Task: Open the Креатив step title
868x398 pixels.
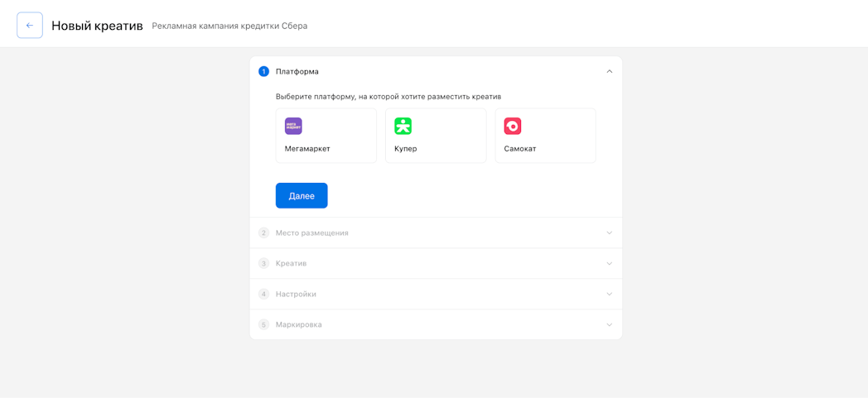Action: (292, 263)
